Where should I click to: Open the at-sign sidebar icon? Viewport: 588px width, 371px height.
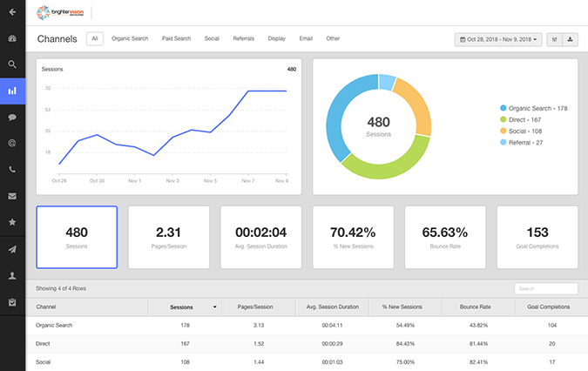click(x=12, y=143)
